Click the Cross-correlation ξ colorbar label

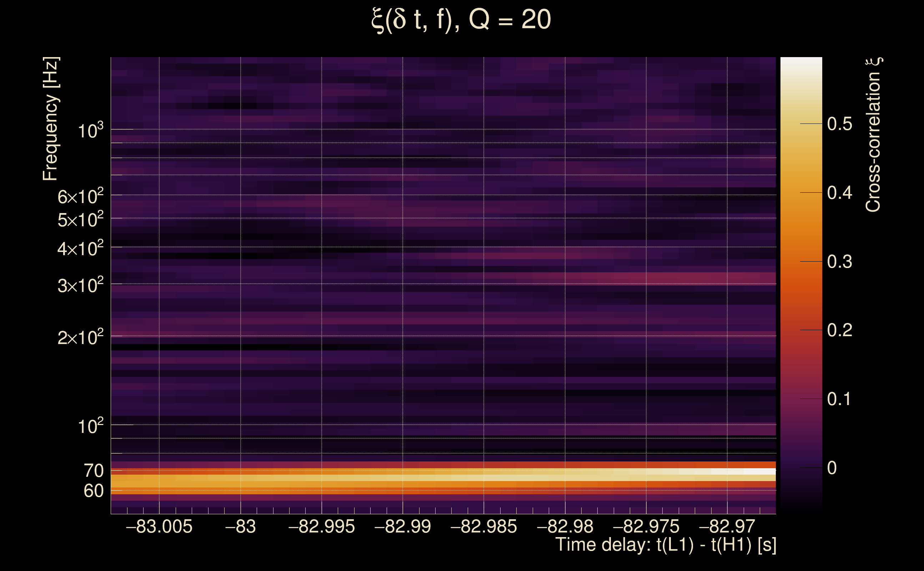(x=873, y=135)
